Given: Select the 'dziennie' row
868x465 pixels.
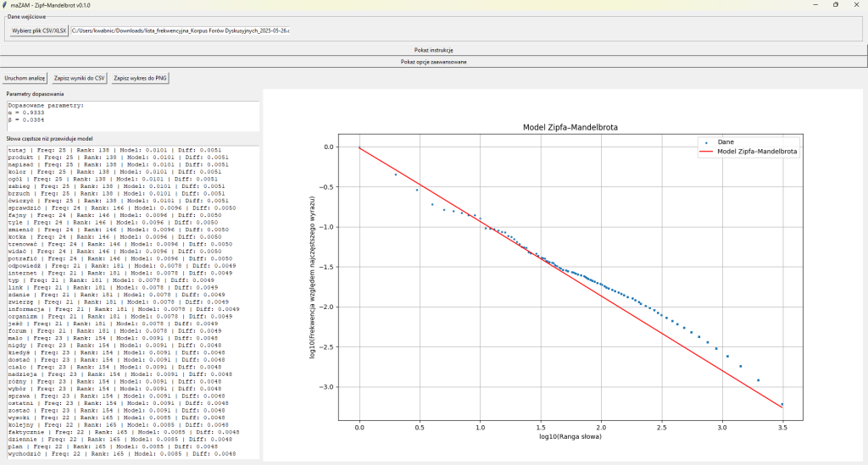Looking at the screenshot, I should pyautogui.click(x=120, y=439).
